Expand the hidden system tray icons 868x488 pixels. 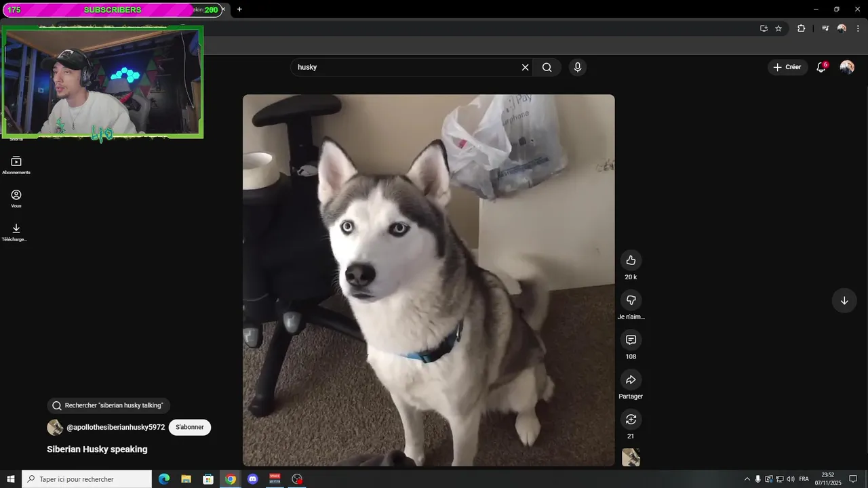(x=747, y=479)
